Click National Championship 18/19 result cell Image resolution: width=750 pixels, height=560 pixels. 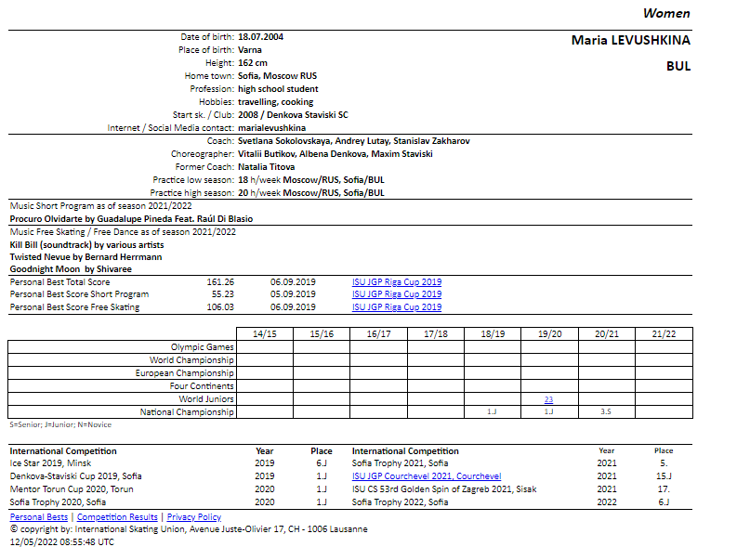(492, 411)
